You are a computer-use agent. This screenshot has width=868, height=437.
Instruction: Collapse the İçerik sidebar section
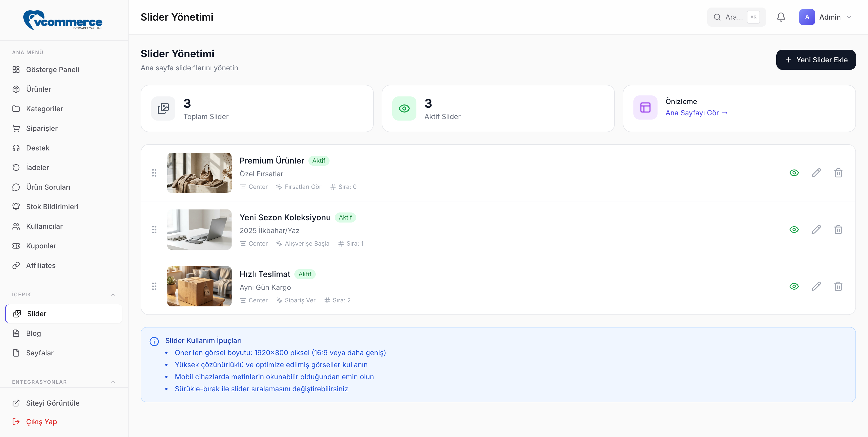click(113, 295)
